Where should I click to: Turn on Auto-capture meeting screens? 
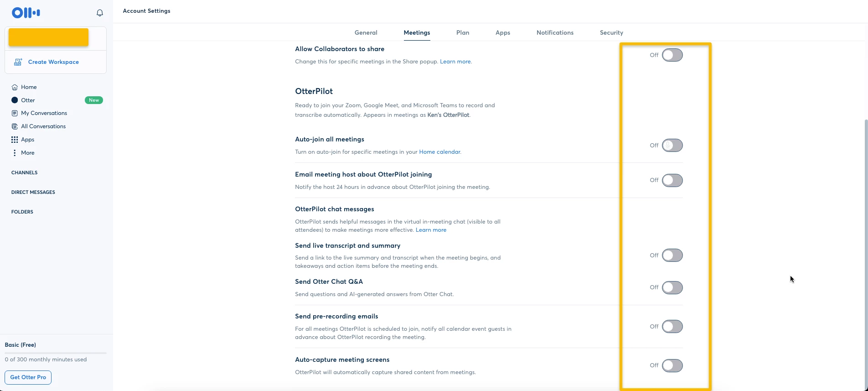pos(672,365)
